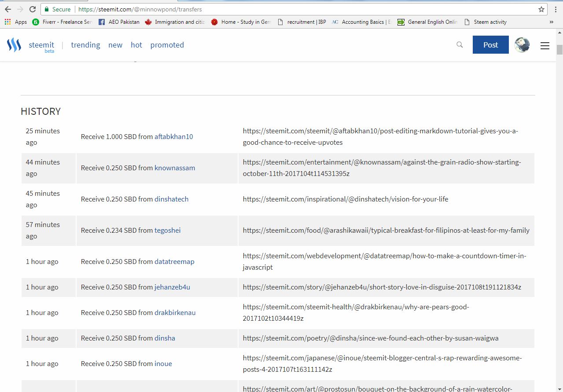Viewport: 563px width, 392px height.
Task: Click the page's vertical scrollbar thumb
Action: [x=559, y=49]
